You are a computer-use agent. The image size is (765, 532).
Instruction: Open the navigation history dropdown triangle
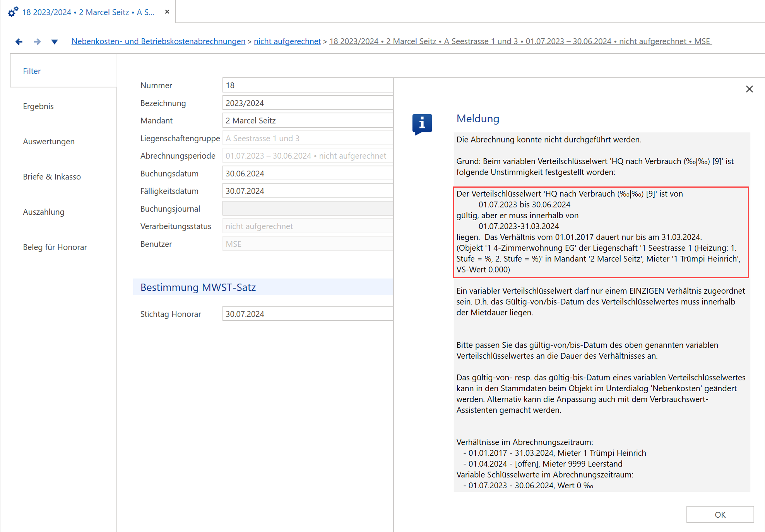click(x=55, y=42)
